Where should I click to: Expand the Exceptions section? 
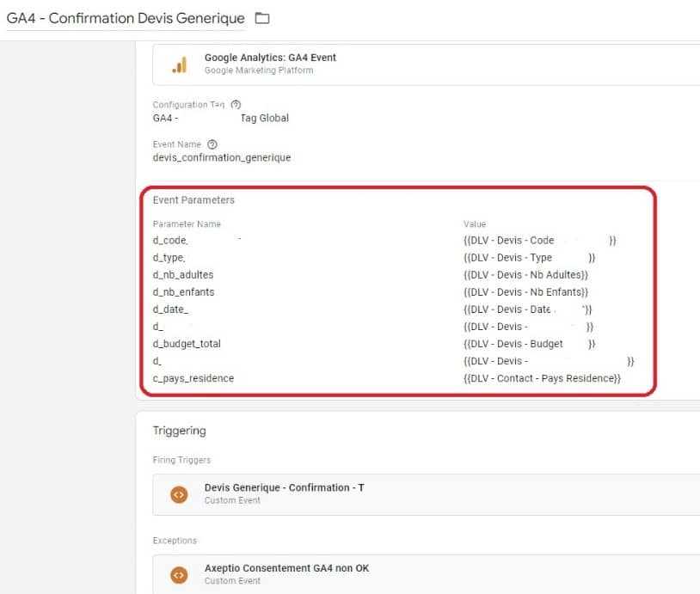(x=175, y=541)
